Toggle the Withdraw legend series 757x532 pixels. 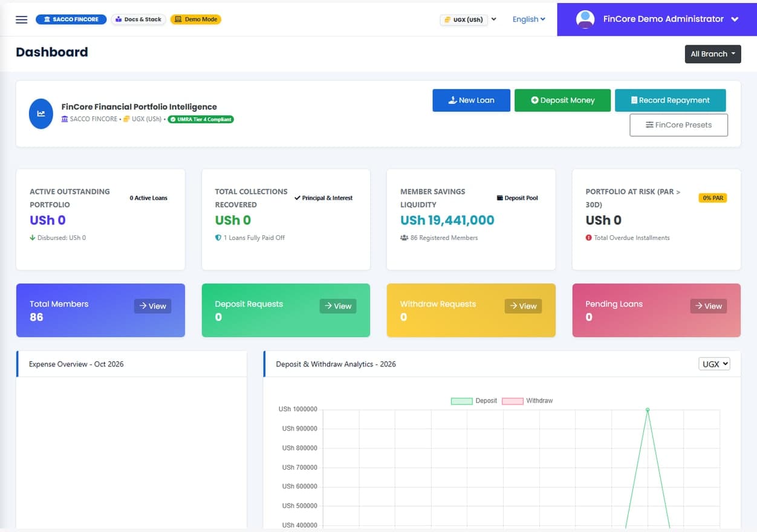tap(527, 401)
